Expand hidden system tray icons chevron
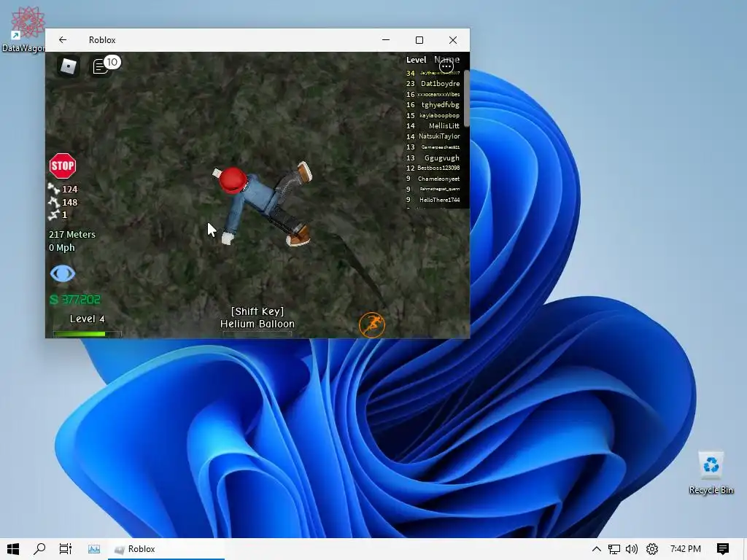The width and height of the screenshot is (747, 560). coord(597,549)
